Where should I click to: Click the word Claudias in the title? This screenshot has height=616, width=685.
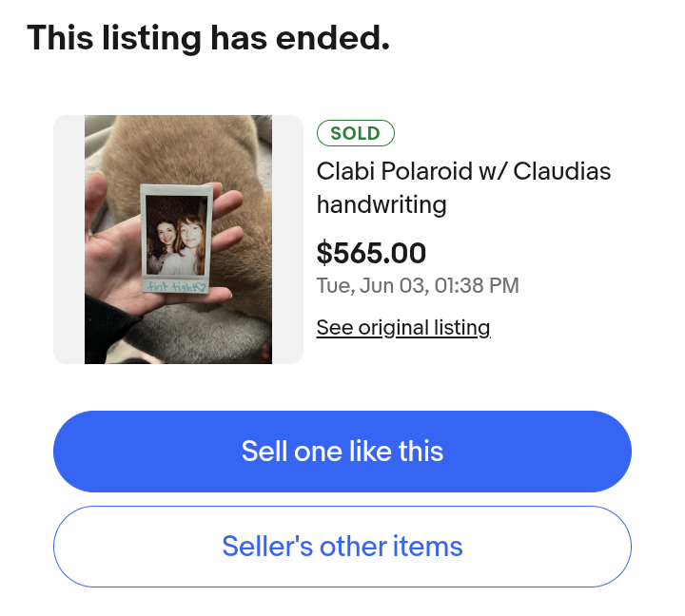point(560,172)
